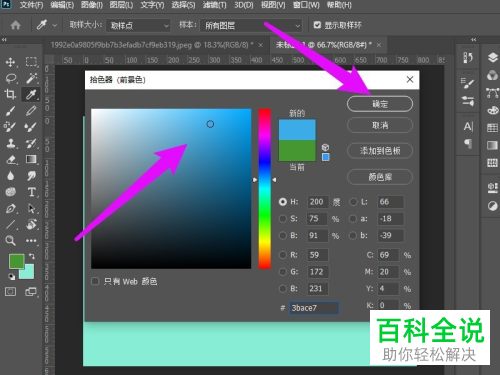The height and width of the screenshot is (375, 500).
Task: Open the Edit menu
Action: (62, 5)
